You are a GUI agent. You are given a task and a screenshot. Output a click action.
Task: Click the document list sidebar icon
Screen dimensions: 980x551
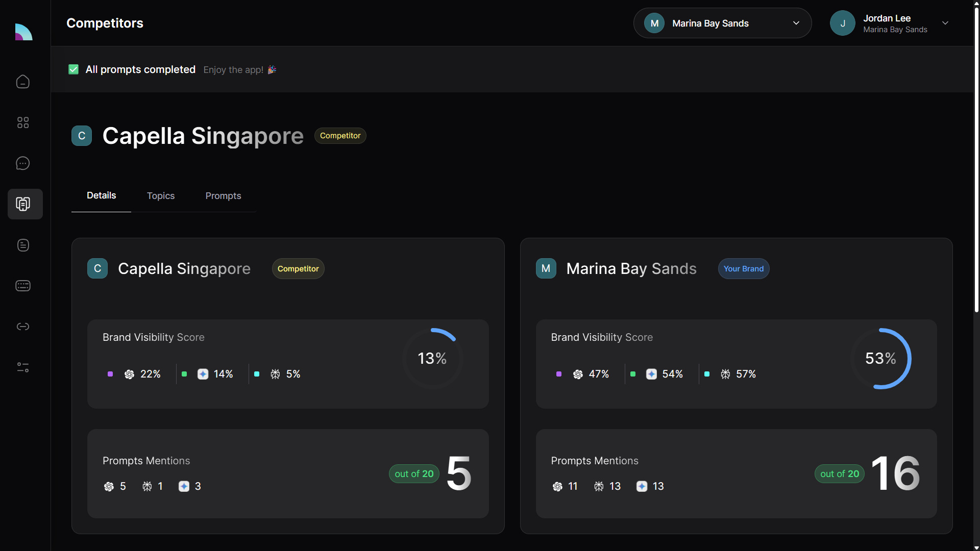click(x=23, y=245)
